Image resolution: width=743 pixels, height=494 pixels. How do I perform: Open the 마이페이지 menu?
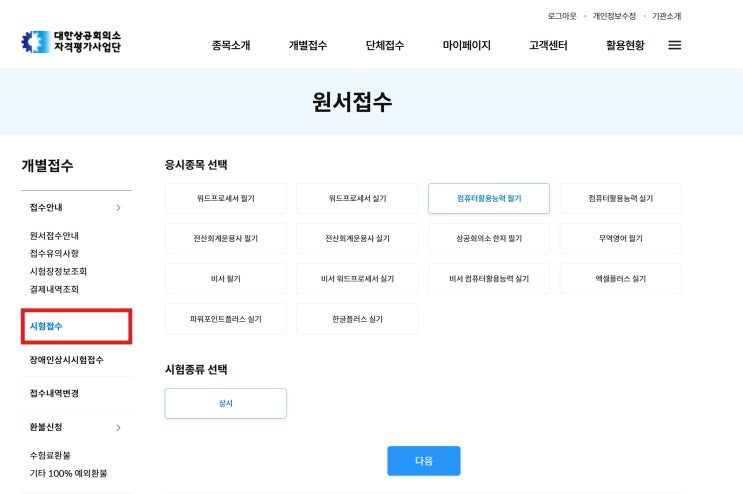point(466,45)
